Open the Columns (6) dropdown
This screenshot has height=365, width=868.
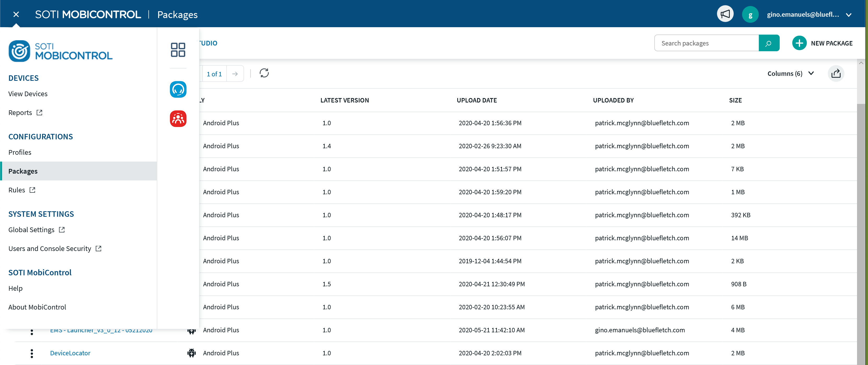[790, 73]
